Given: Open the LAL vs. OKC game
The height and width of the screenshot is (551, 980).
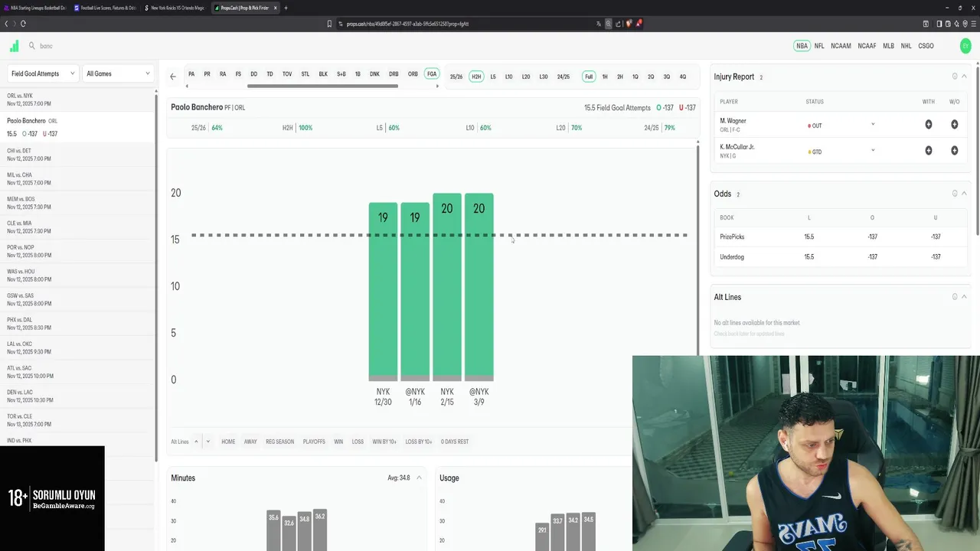Looking at the screenshot, I should [x=78, y=347].
